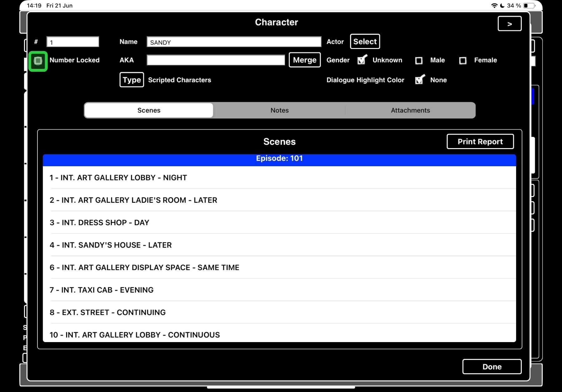The image size is (562, 392).
Task: Toggle the Unknown gender checkbox
Action: point(362,60)
